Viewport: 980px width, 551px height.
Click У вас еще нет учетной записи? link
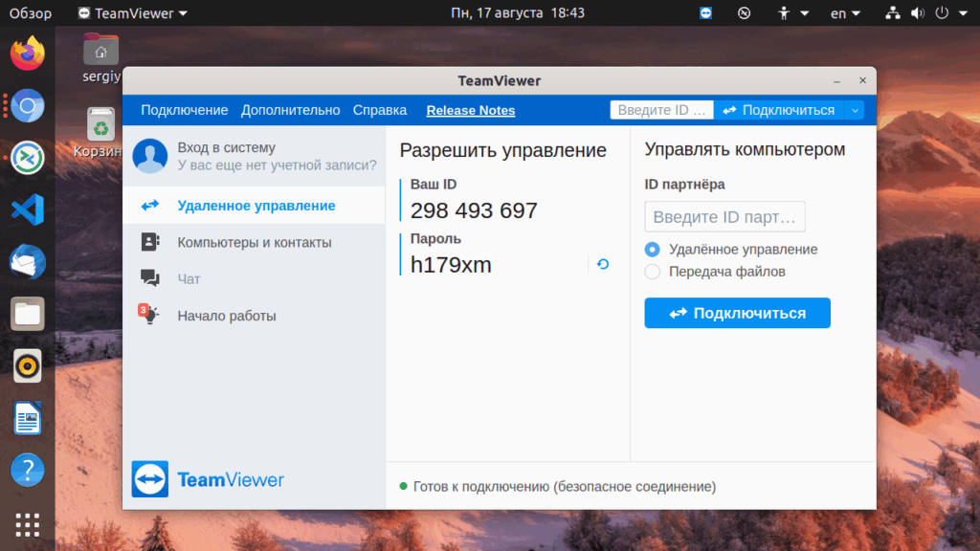point(277,165)
